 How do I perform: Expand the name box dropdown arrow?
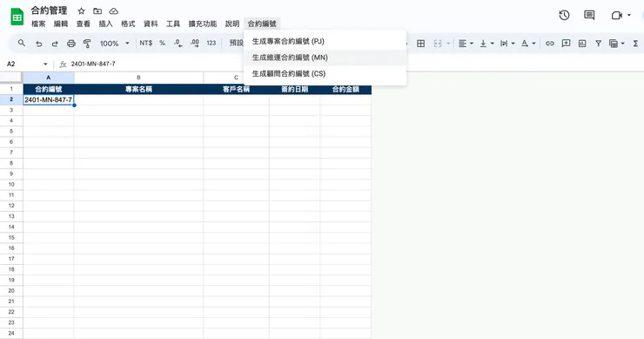click(45, 64)
